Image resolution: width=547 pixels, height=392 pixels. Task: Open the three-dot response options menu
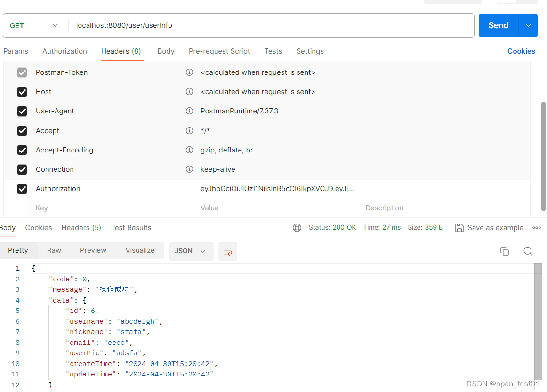pyautogui.click(x=537, y=227)
